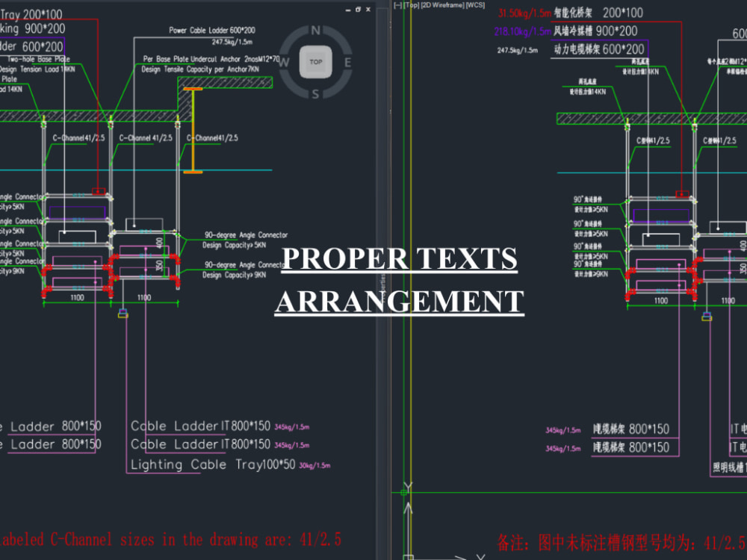
Task: Select the '400' vertical dimension in left viewport
Action: tap(160, 243)
